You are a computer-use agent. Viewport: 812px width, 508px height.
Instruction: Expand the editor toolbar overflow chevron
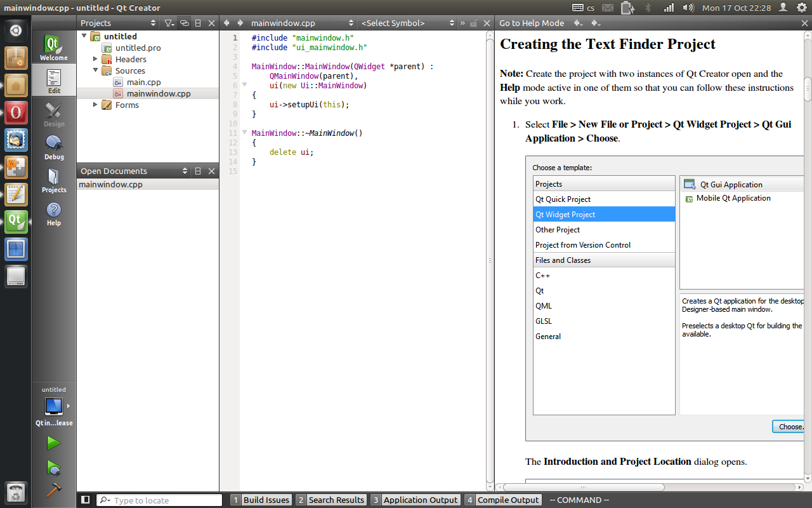pos(462,23)
